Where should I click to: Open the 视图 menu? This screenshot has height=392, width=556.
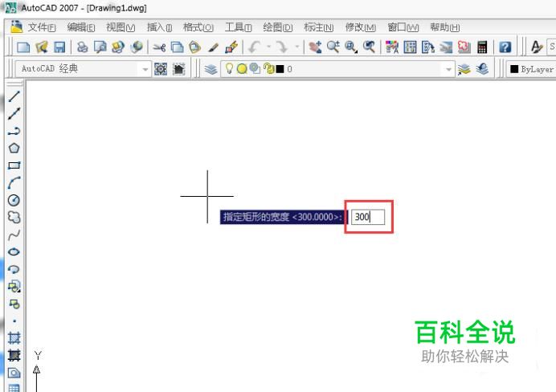(x=121, y=27)
